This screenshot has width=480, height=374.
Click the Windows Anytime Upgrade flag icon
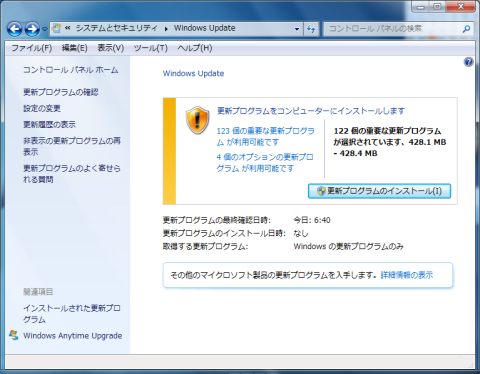click(x=14, y=335)
